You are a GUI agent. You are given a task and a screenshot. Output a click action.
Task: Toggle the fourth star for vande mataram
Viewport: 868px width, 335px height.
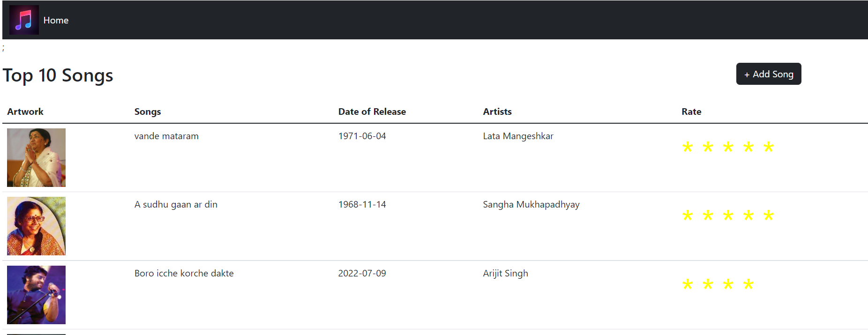[748, 147]
